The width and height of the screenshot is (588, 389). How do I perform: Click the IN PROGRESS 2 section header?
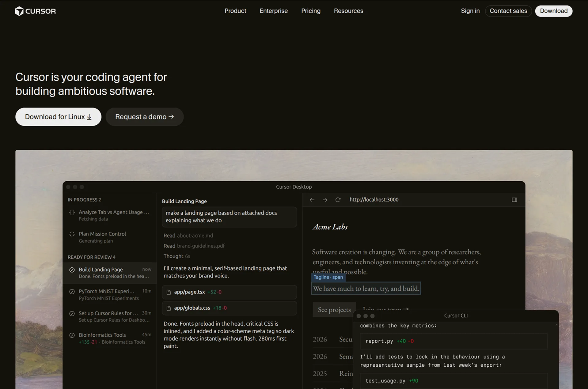tap(84, 200)
